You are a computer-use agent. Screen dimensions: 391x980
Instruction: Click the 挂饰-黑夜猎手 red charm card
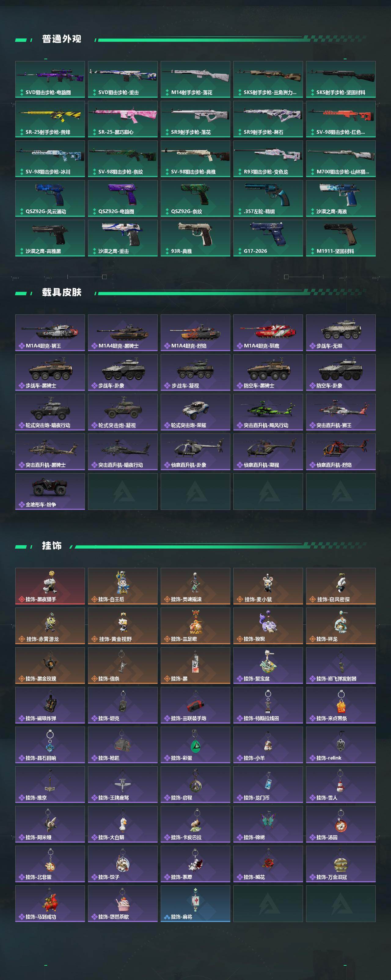coord(50,586)
